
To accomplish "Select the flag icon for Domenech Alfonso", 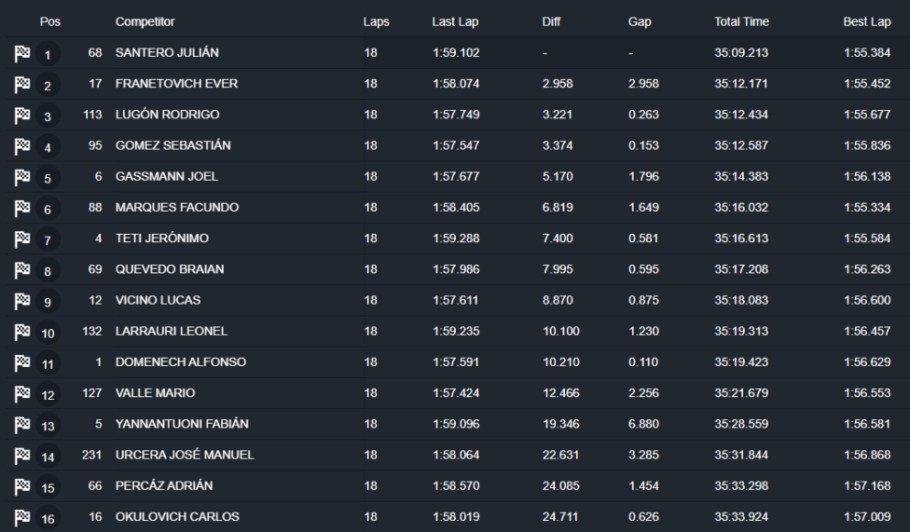I will tap(22, 363).
